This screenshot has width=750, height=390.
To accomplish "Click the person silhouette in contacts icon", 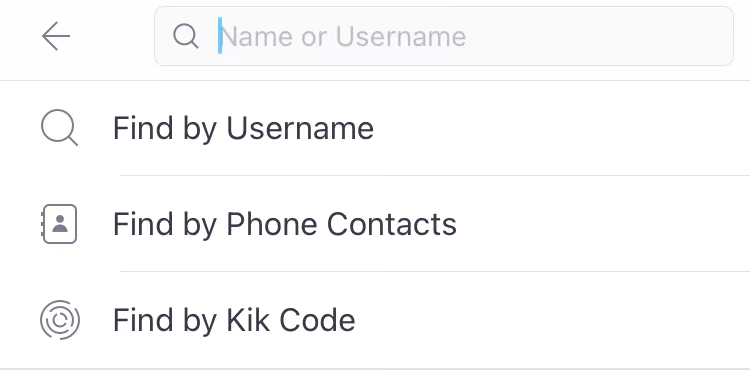I will pyautogui.click(x=60, y=224).
